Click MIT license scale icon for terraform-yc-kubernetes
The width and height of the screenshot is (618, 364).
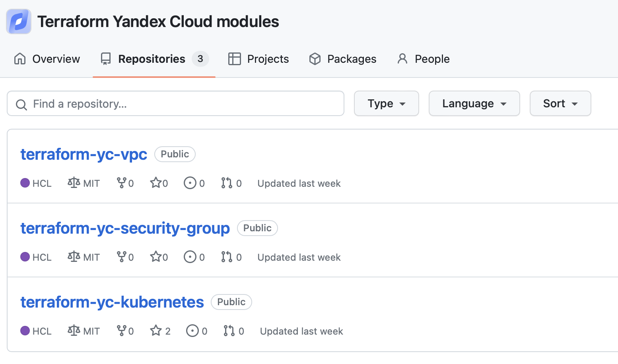click(74, 331)
